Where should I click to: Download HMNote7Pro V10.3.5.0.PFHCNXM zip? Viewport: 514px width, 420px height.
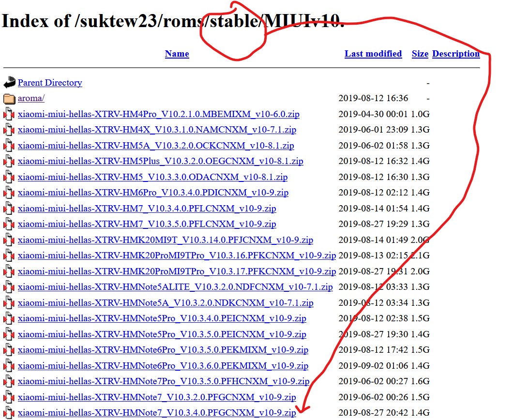[x=164, y=381]
